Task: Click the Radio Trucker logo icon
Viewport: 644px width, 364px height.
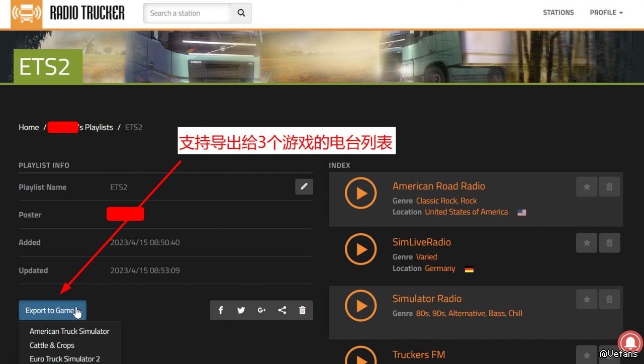Action: (27, 14)
